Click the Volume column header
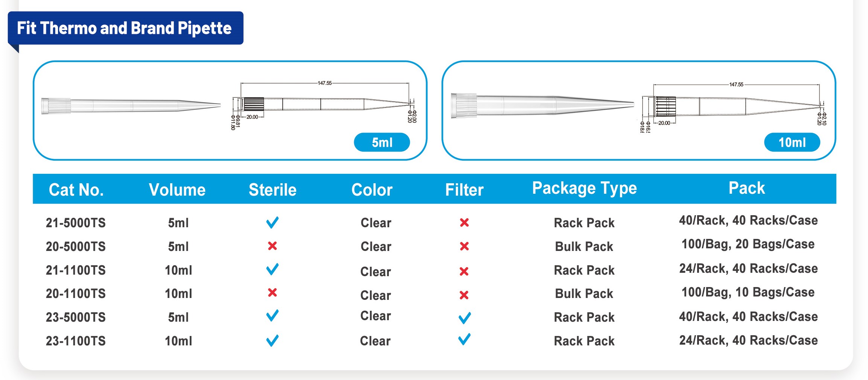Image resolution: width=868 pixels, height=380 pixels. [x=177, y=190]
